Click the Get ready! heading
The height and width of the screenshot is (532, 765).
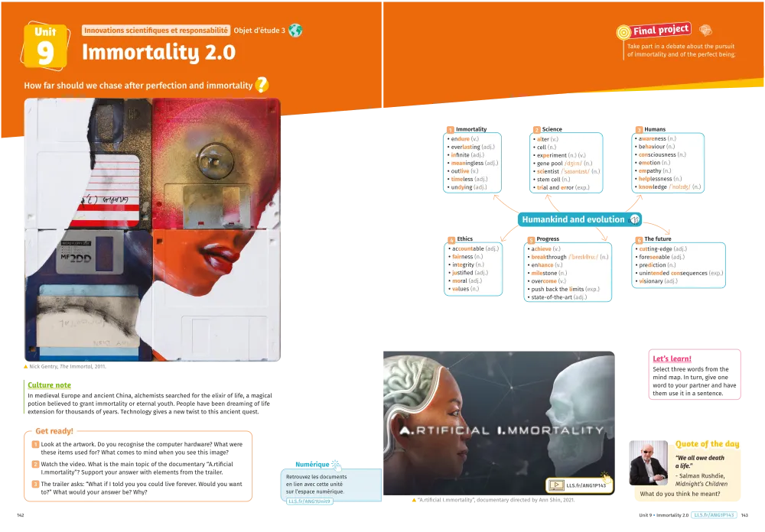click(54, 431)
